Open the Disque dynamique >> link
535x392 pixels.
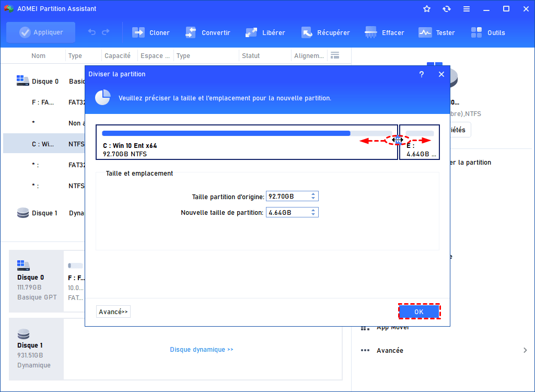point(202,349)
